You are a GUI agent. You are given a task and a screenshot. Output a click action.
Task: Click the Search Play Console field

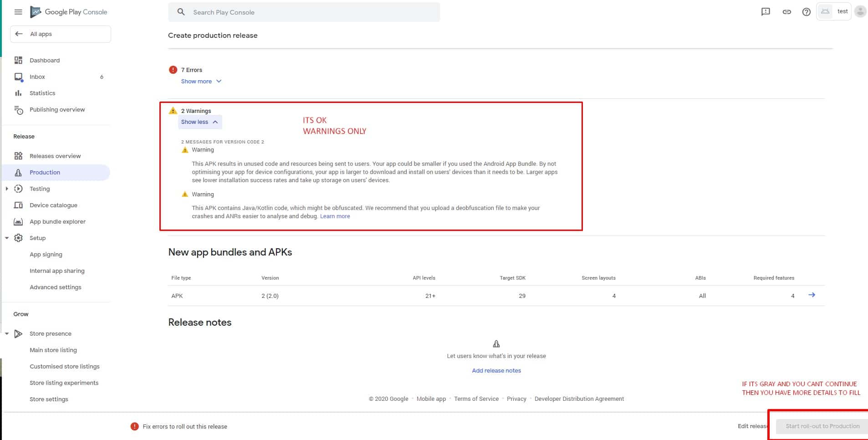(304, 12)
